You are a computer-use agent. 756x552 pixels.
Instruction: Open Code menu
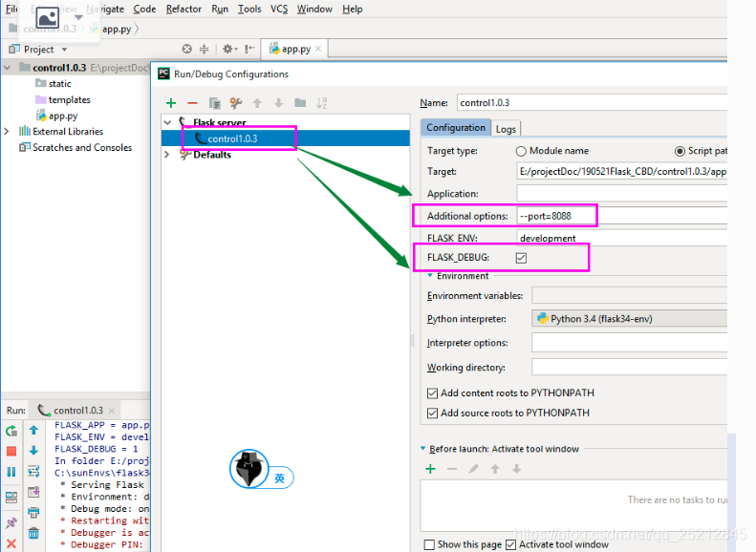(144, 10)
